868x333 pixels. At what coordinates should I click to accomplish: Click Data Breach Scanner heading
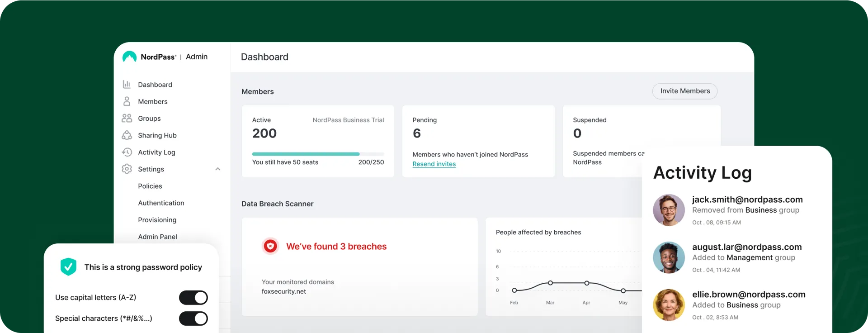click(277, 204)
